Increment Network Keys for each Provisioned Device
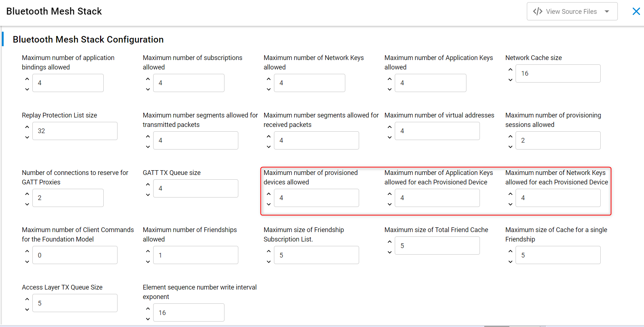The image size is (644, 327). coord(510,194)
